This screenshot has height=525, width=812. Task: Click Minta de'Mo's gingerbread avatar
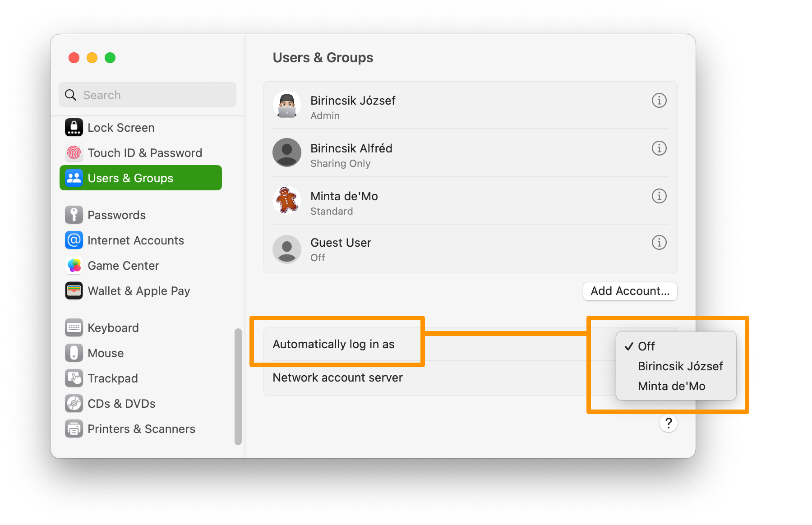(x=287, y=200)
